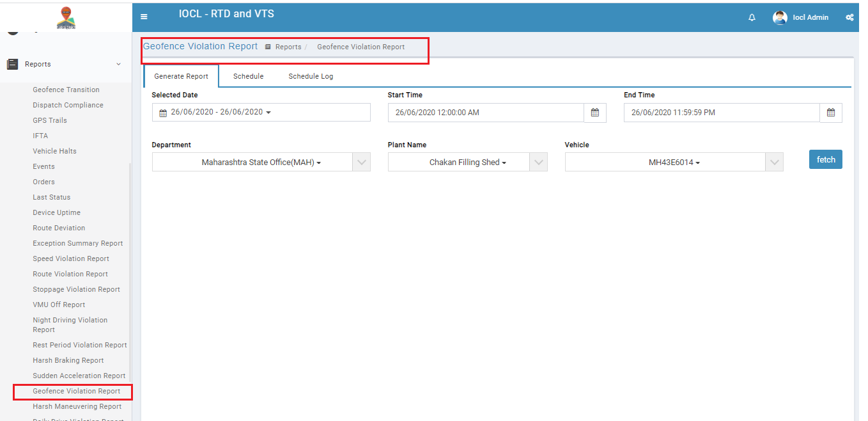Open Night Driving Violation Report
The image size is (868, 421).
[x=70, y=324]
